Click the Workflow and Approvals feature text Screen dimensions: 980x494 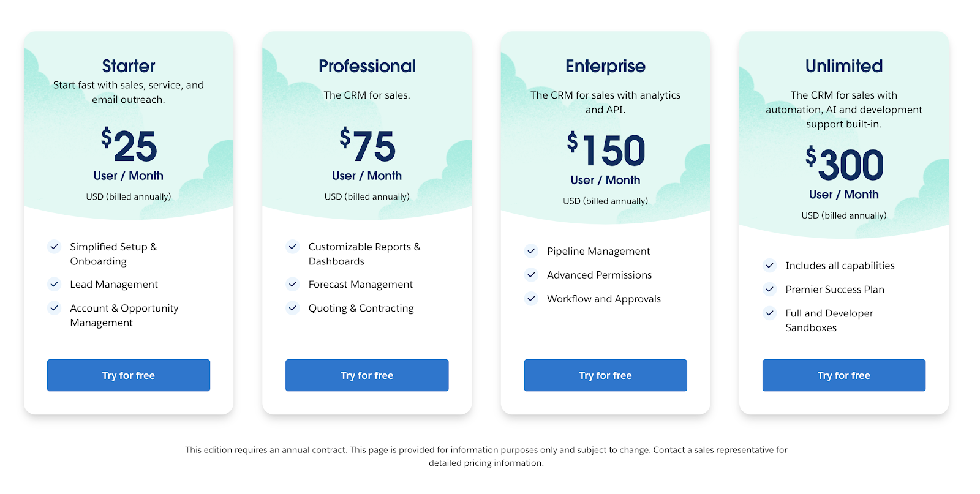click(603, 299)
